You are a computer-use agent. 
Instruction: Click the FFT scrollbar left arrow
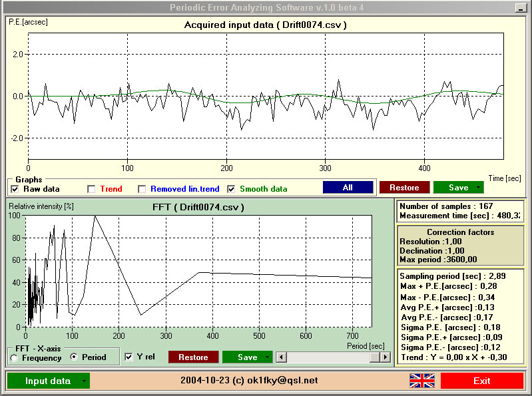click(x=281, y=357)
